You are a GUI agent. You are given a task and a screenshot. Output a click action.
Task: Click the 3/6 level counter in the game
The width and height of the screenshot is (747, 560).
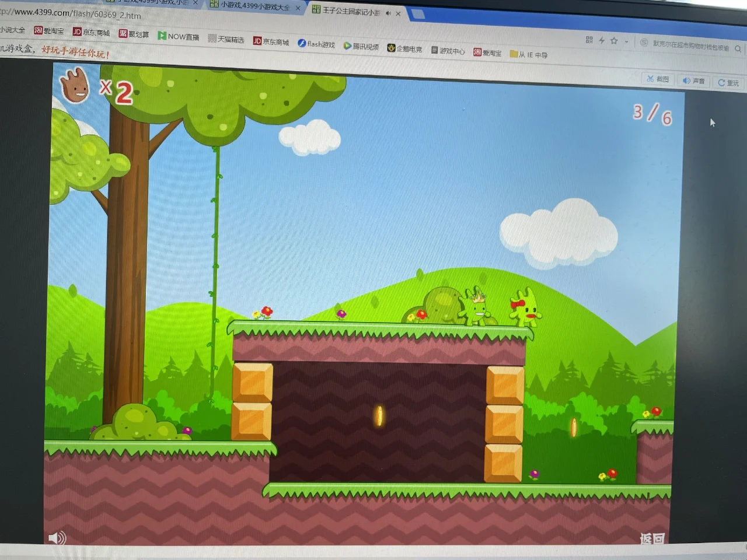[x=652, y=113]
